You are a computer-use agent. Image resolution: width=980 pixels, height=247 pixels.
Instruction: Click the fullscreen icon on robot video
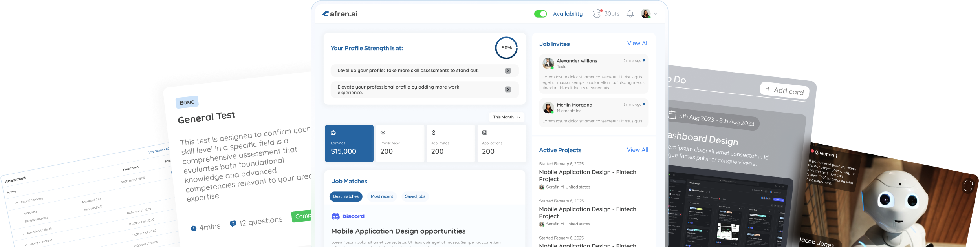coord(968,186)
